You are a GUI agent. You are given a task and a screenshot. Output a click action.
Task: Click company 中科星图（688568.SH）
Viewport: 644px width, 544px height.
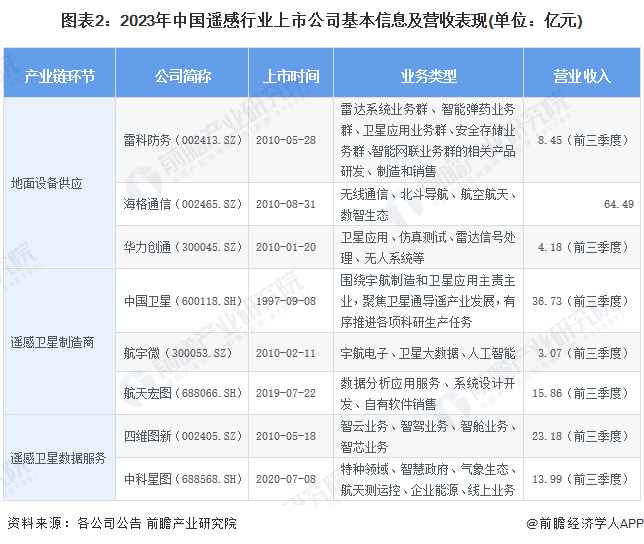click(x=182, y=479)
